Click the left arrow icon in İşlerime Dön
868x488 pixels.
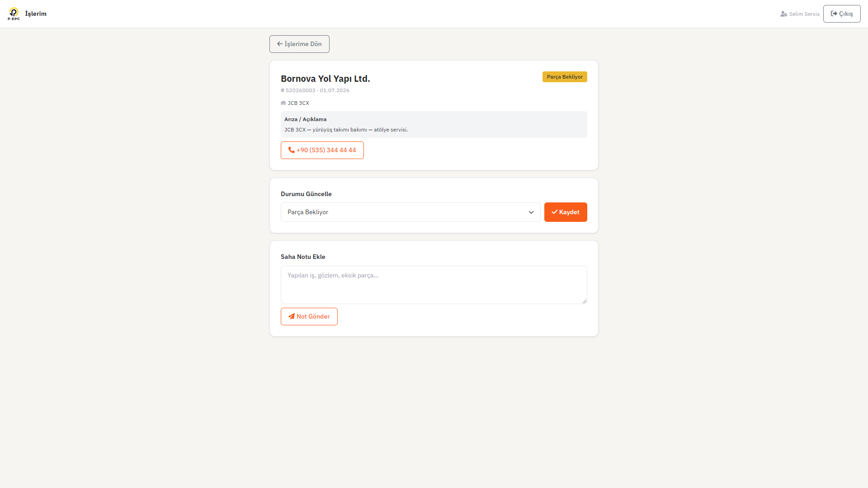[280, 44]
